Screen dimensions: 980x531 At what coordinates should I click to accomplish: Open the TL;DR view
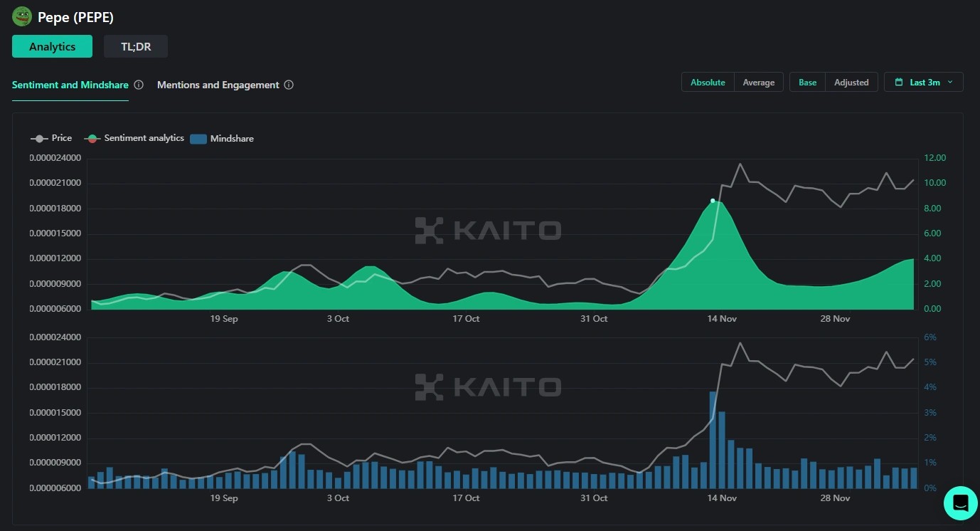coord(136,46)
